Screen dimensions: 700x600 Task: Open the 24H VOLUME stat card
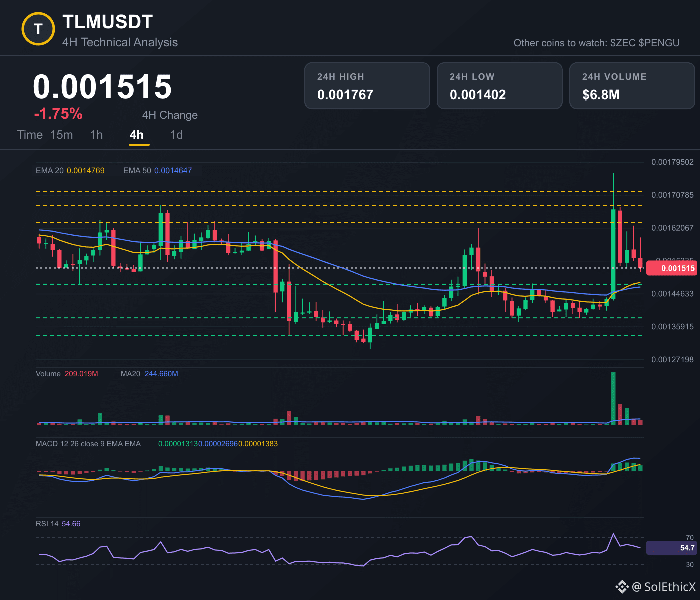632,86
